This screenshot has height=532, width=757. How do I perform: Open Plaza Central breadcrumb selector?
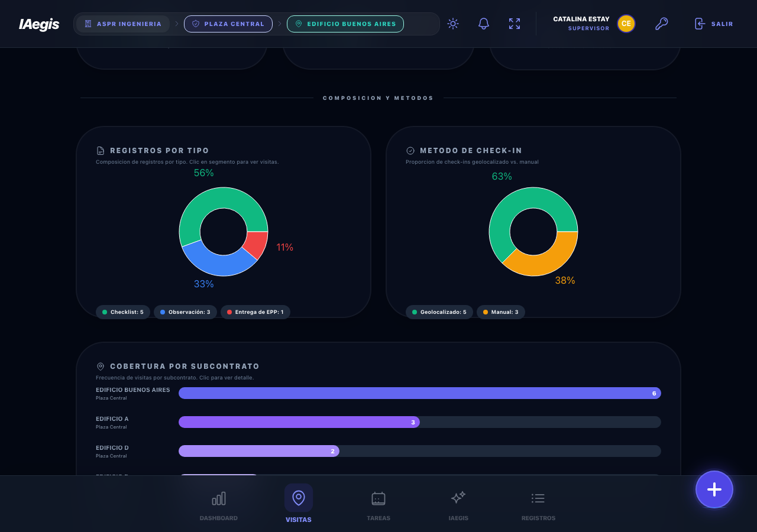[x=228, y=24]
